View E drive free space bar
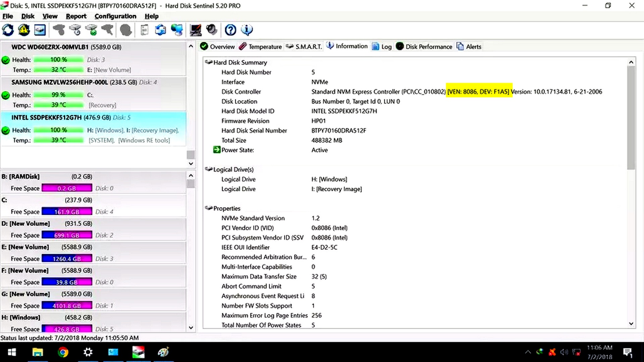The image size is (644, 362). pos(66,258)
